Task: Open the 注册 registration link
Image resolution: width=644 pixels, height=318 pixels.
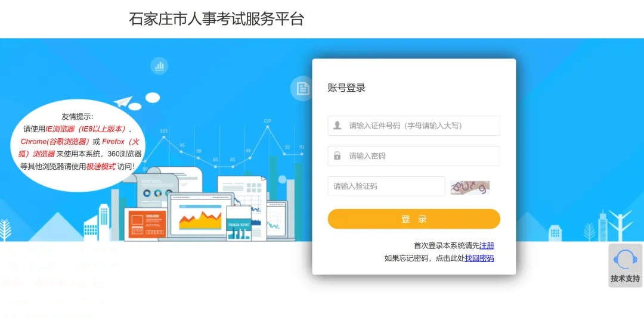Action: point(487,246)
